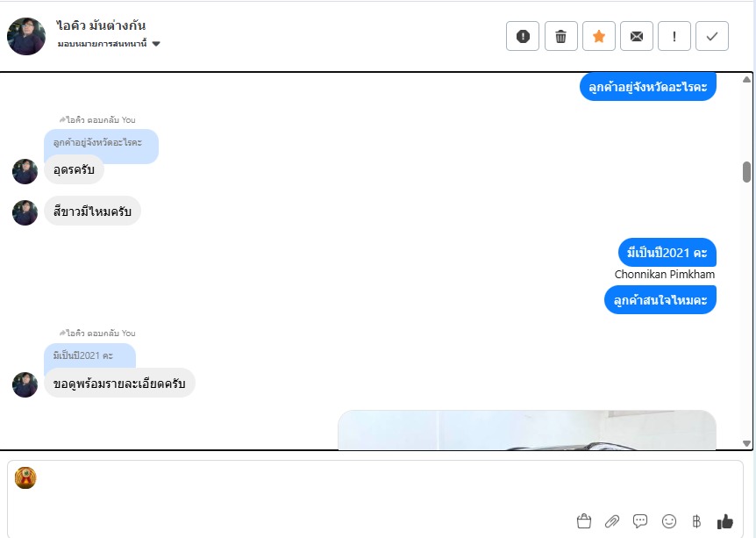This screenshot has height=538, width=756.
Task: Send a thumbs up like
Action: [724, 521]
